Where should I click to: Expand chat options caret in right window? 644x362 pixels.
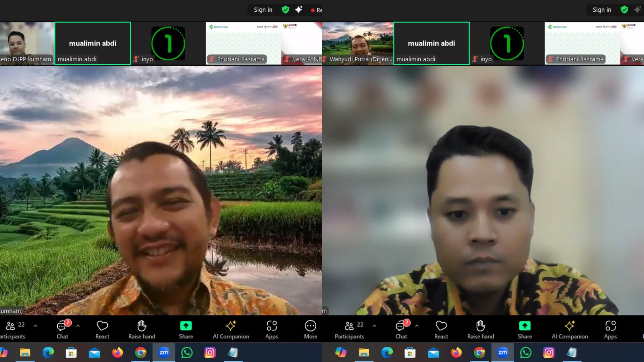click(x=417, y=326)
